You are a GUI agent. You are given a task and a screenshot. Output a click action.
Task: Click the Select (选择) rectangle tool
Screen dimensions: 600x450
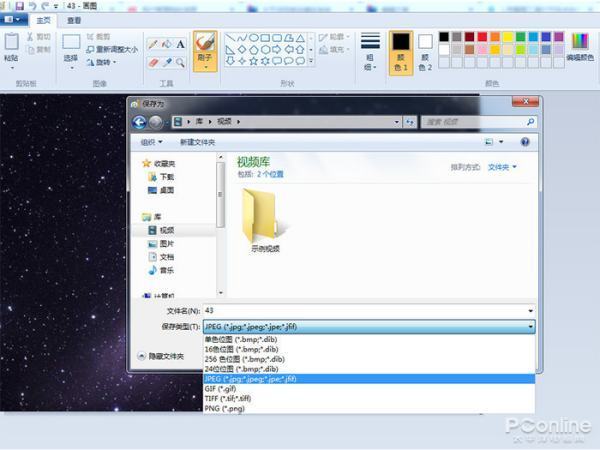(70, 46)
